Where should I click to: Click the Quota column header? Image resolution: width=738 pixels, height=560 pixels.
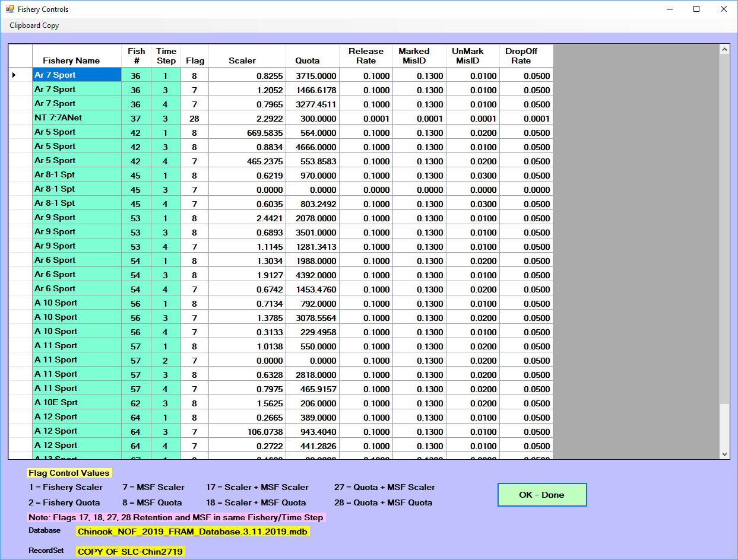click(x=312, y=56)
